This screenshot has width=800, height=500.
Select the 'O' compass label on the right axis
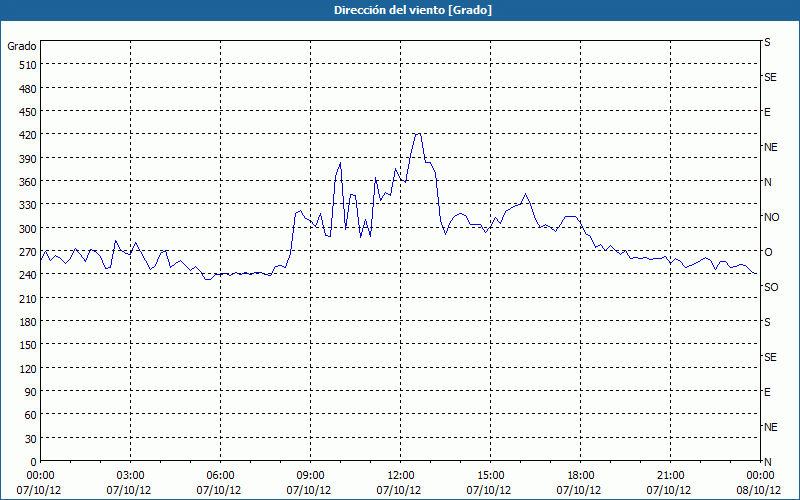[768, 252]
